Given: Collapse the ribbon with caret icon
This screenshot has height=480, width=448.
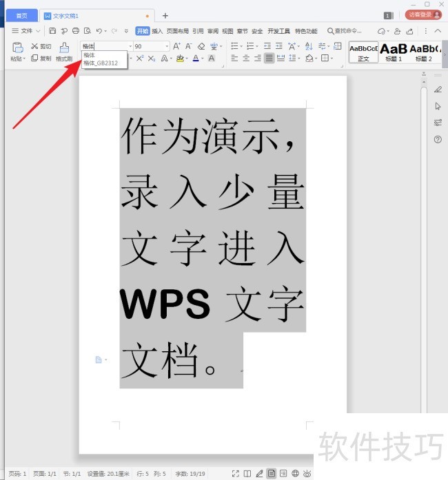Looking at the screenshot, I should click(x=438, y=31).
